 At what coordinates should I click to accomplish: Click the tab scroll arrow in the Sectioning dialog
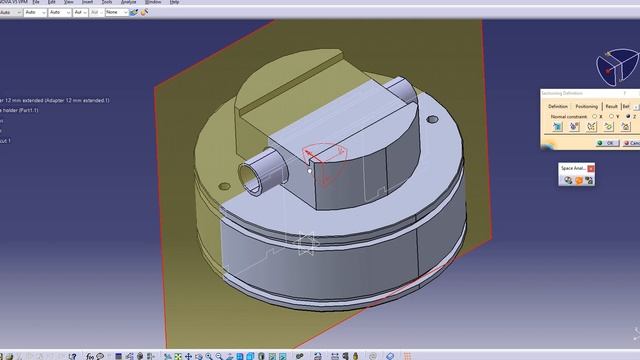coord(636,107)
